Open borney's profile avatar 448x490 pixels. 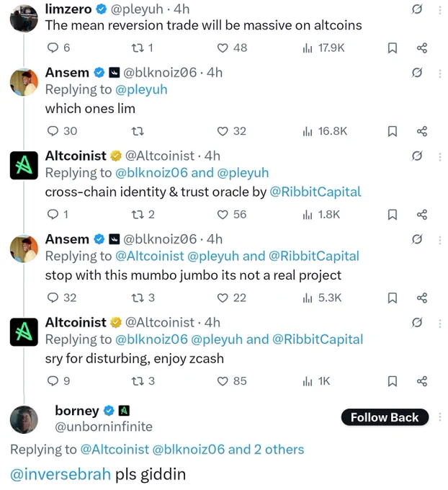(x=24, y=419)
